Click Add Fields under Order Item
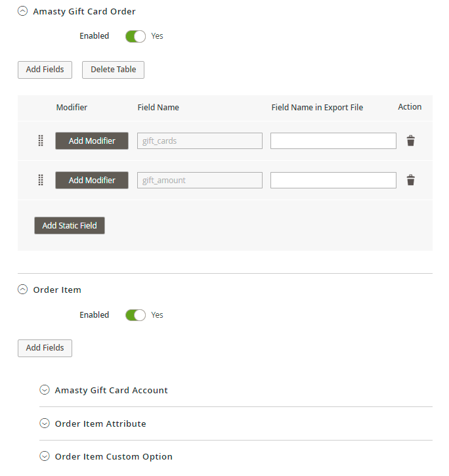The height and width of the screenshot is (476, 449). pos(45,348)
